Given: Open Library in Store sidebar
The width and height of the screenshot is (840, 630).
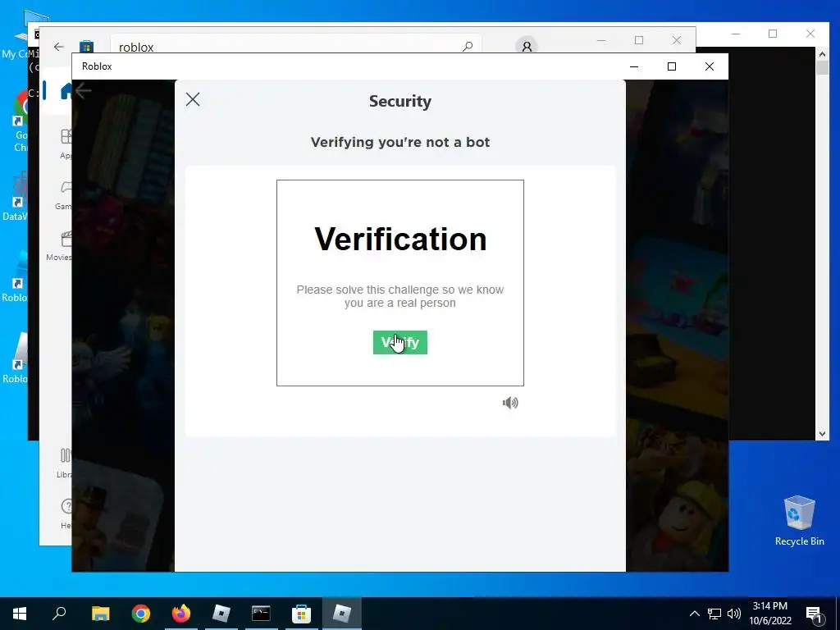Looking at the screenshot, I should click(64, 463).
